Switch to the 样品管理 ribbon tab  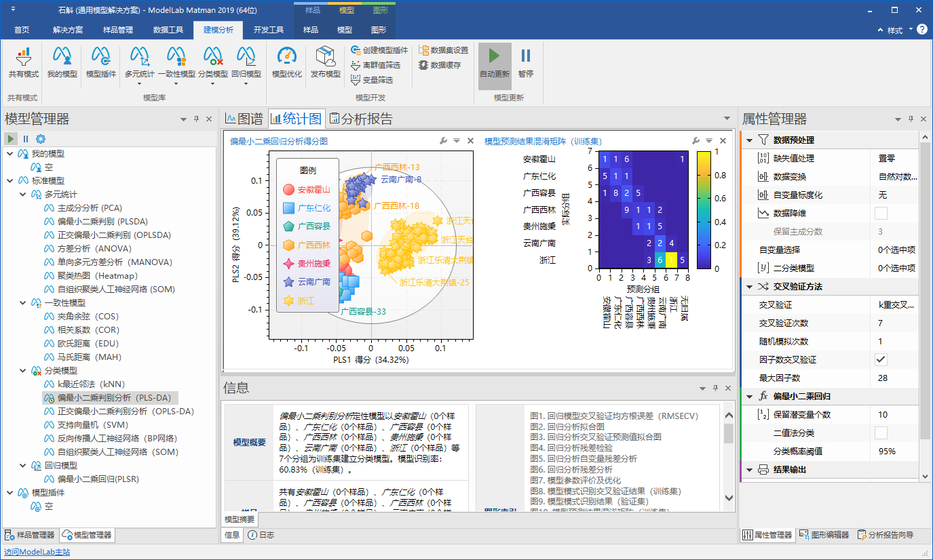point(118,30)
